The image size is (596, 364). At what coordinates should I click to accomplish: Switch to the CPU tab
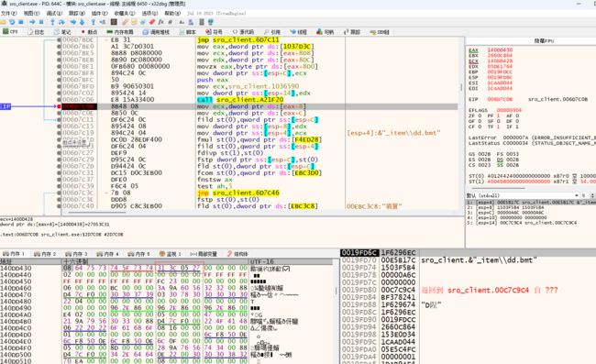pyautogui.click(x=11, y=32)
